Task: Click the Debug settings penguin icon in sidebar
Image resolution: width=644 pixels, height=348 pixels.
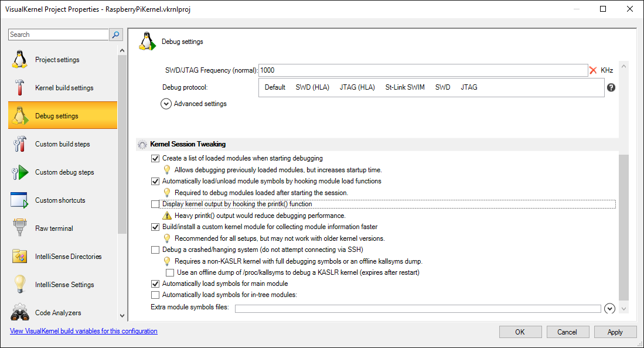Action: click(20, 115)
